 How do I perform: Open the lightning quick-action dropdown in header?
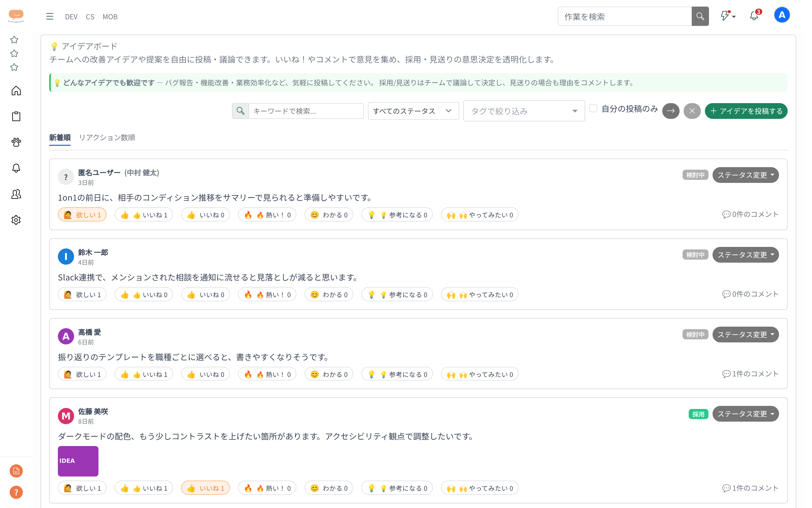[728, 16]
